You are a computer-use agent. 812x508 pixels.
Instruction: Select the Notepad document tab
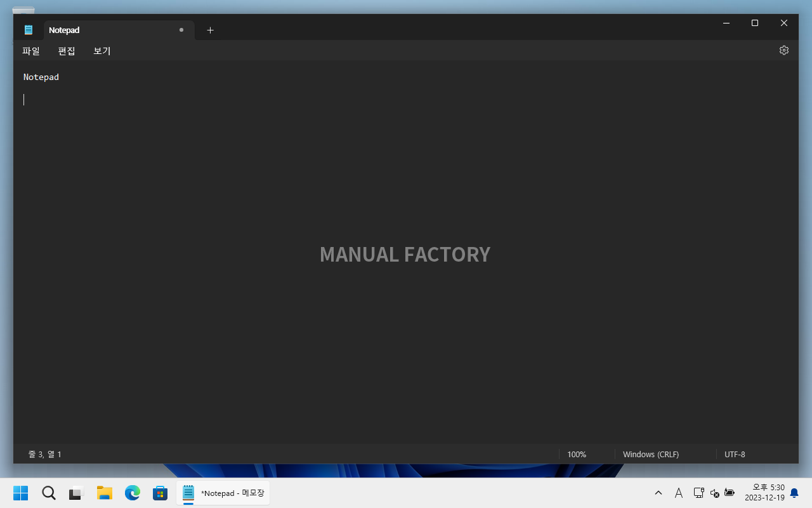click(118, 30)
